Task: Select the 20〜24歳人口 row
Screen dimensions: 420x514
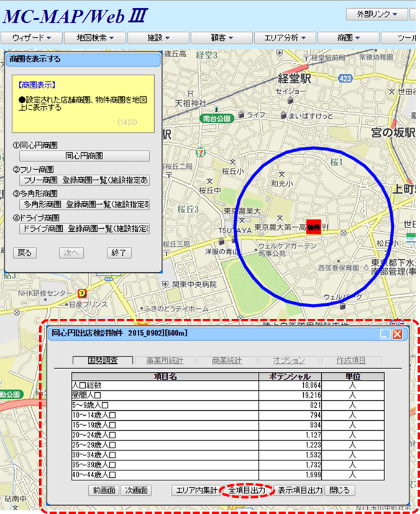Action: pos(227,435)
